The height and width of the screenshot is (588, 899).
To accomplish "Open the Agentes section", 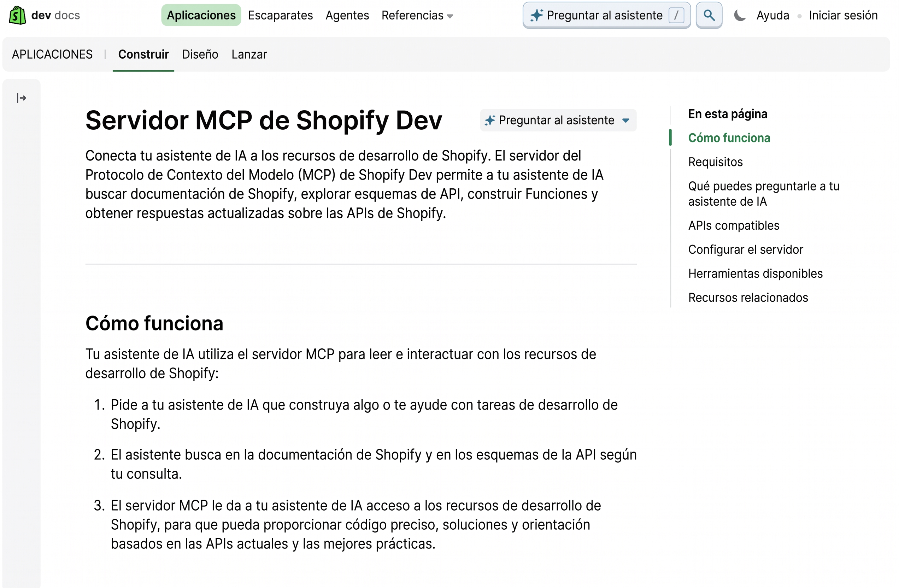I will tap(347, 16).
